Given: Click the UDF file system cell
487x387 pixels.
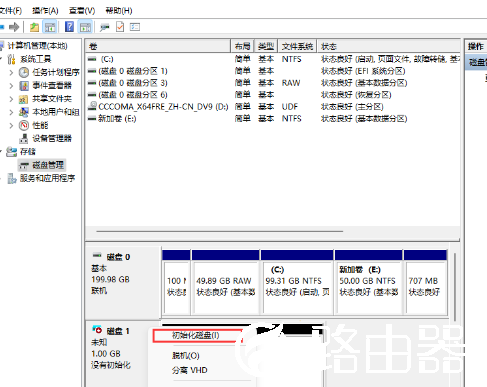Looking at the screenshot, I should coord(290,107).
